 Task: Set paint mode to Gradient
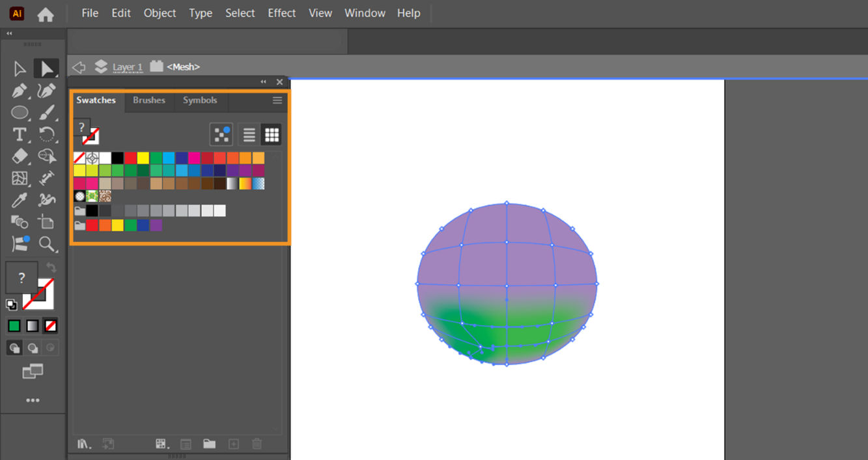click(33, 326)
